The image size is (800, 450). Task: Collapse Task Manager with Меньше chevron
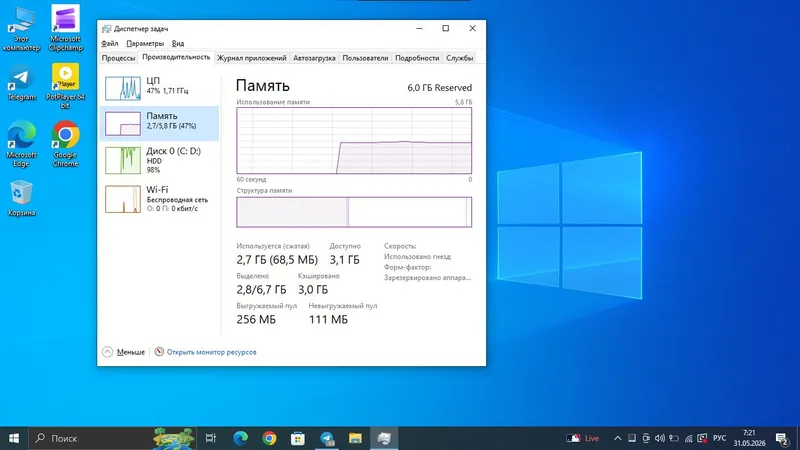(108, 352)
